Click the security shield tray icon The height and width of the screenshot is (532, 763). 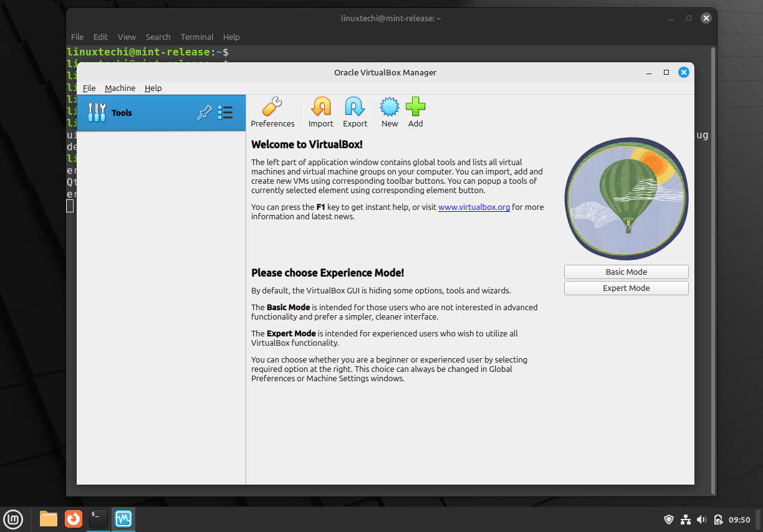669,519
